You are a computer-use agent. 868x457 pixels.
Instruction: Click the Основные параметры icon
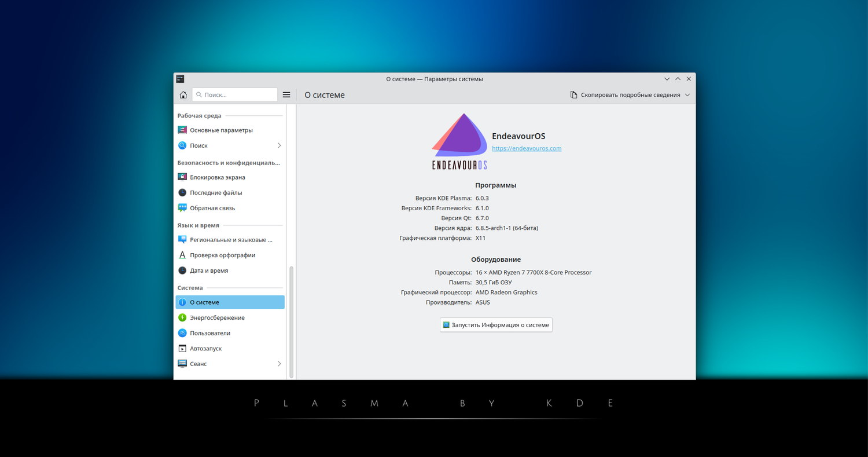(182, 130)
